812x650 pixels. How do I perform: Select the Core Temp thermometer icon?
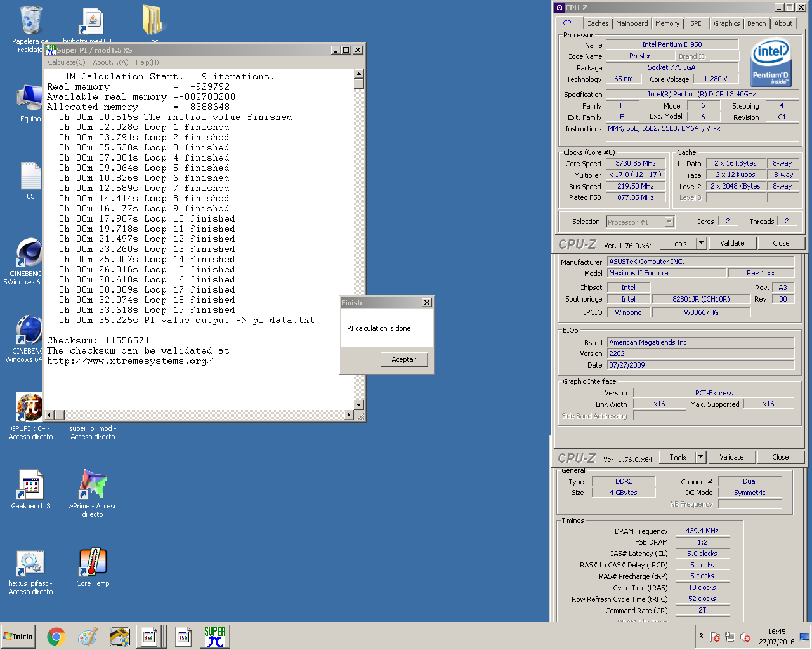click(93, 562)
